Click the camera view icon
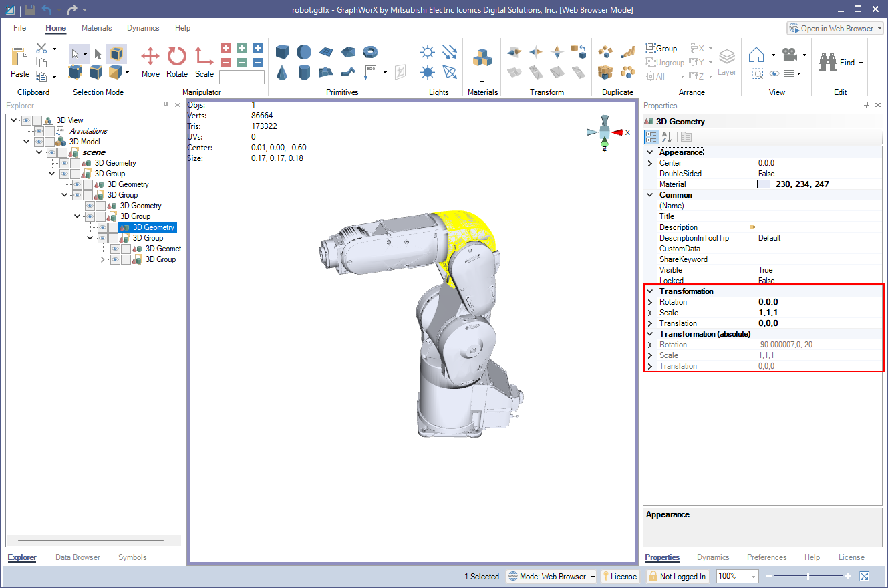This screenshot has height=588, width=888. click(790, 55)
